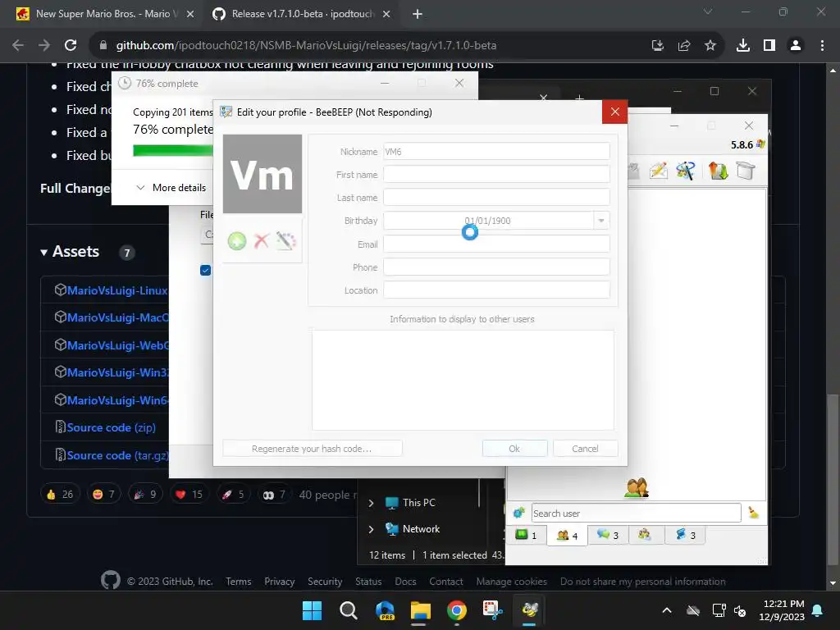Click the Nickname field containing VM6
The image size is (840, 630).
[496, 152]
